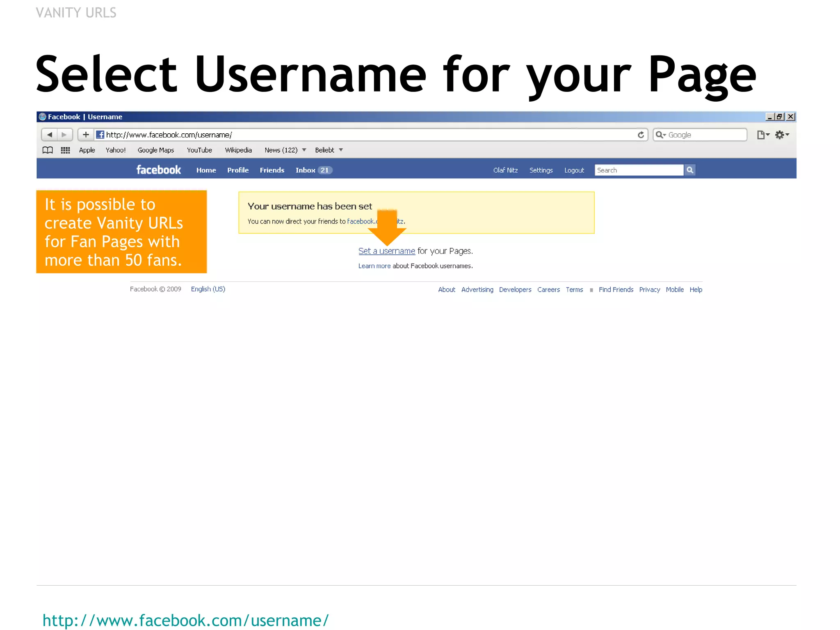This screenshot has width=840, height=630.
Task: Open the YouTube bookmark
Action: [199, 150]
